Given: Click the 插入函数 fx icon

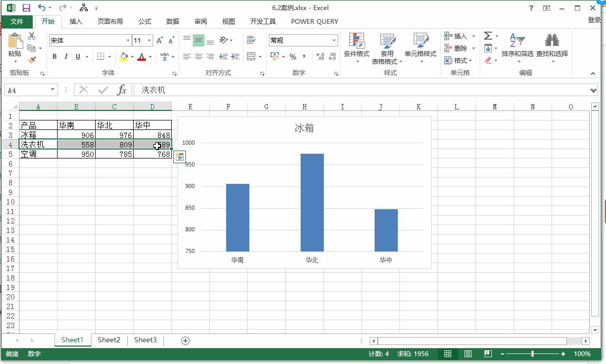Looking at the screenshot, I should (123, 89).
